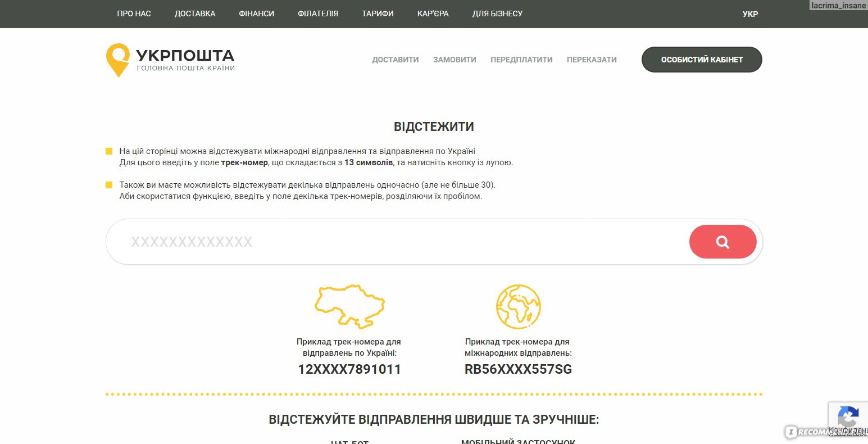Click the ПЕРЕКАЗАТИ link
This screenshot has width=868, height=444.
coord(592,60)
